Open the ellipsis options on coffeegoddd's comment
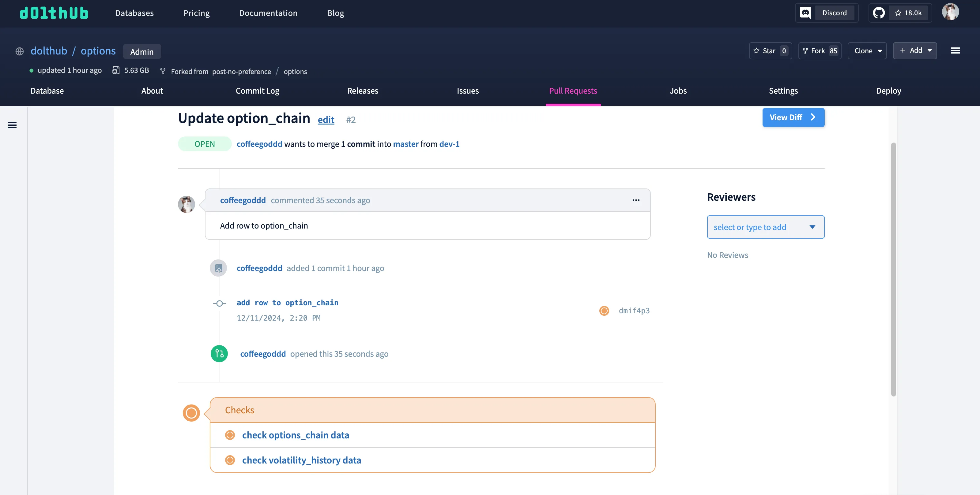The width and height of the screenshot is (980, 495). [636, 200]
